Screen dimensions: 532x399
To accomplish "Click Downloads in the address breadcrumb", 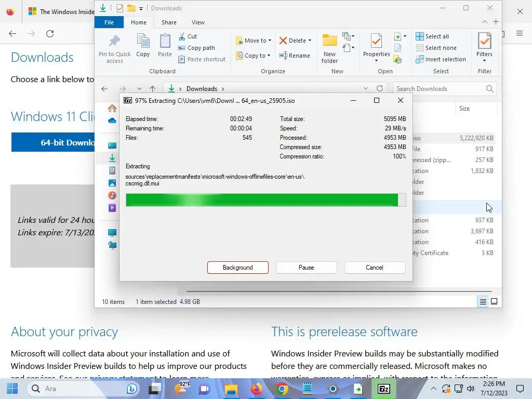I will pos(202,88).
